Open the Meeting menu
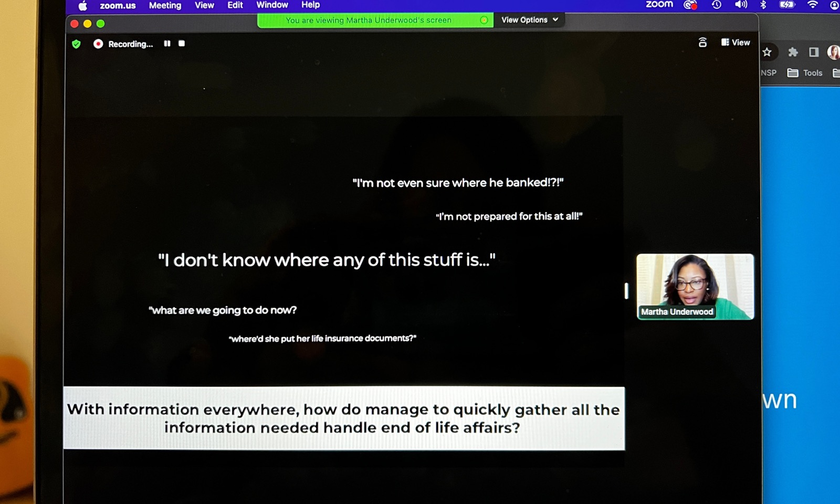The width and height of the screenshot is (840, 504). [x=165, y=5]
